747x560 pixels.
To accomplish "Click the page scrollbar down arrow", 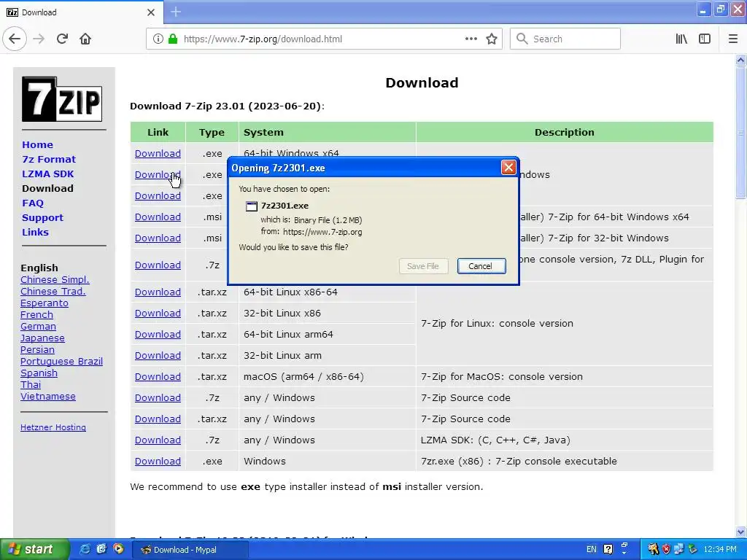I will pos(740,532).
